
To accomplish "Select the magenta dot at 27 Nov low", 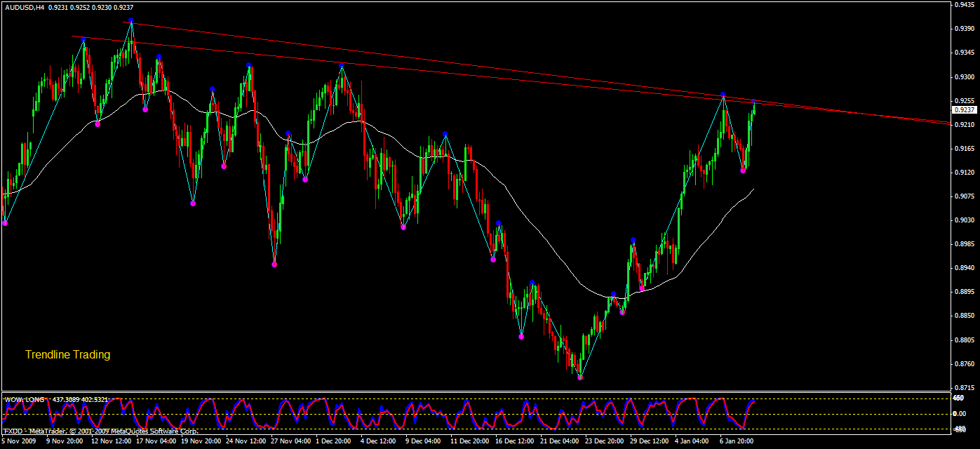I will [274, 264].
